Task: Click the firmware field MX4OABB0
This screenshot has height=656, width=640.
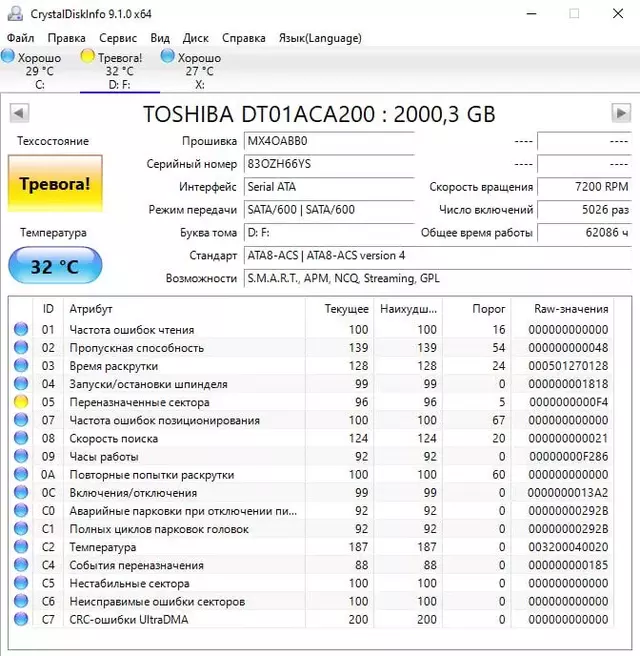Action: coord(329,141)
